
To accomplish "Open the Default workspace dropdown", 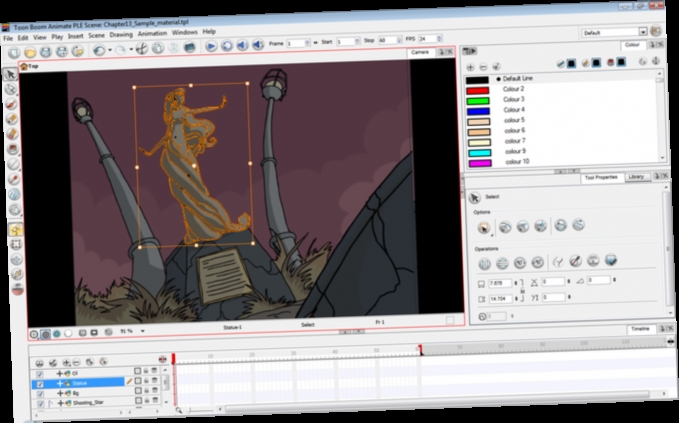I will click(x=643, y=32).
